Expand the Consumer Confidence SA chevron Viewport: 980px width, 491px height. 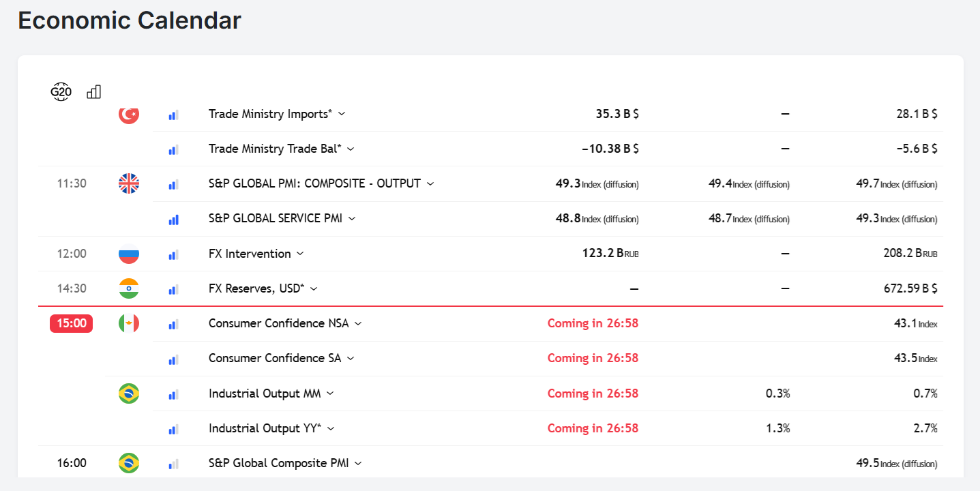[351, 358]
